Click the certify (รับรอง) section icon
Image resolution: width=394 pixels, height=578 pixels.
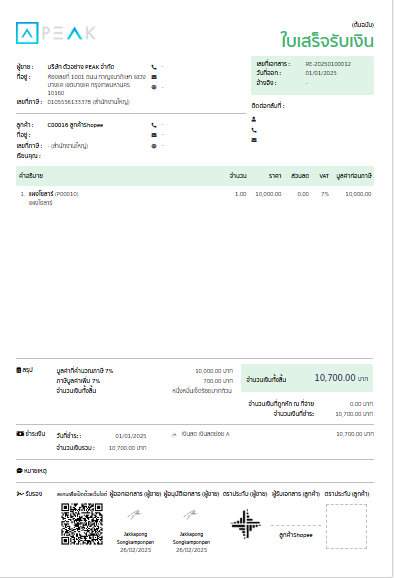click(20, 494)
